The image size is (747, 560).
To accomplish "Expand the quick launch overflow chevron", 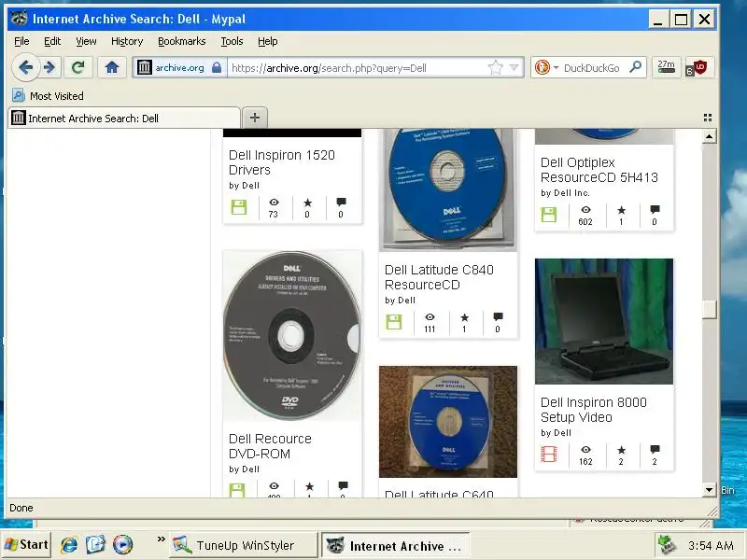I will [161, 539].
